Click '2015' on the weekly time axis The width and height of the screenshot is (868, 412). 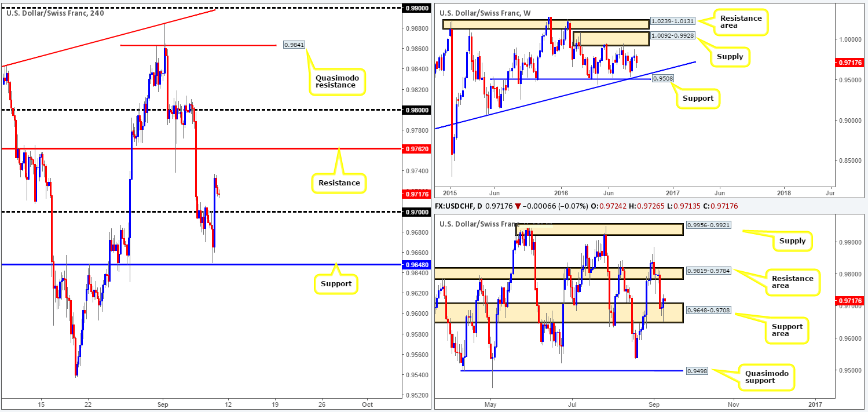(450, 192)
